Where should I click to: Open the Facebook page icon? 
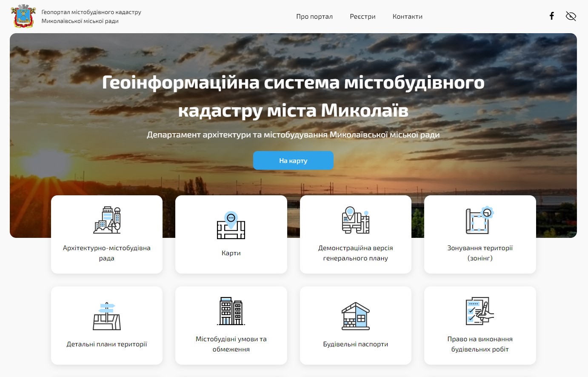point(552,16)
